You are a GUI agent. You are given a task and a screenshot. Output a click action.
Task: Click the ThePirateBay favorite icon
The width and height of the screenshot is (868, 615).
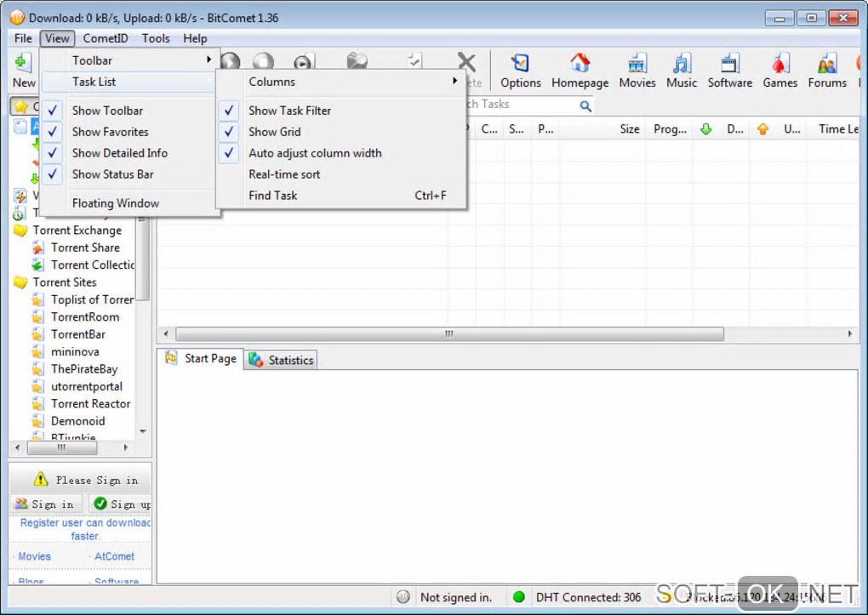click(x=37, y=369)
